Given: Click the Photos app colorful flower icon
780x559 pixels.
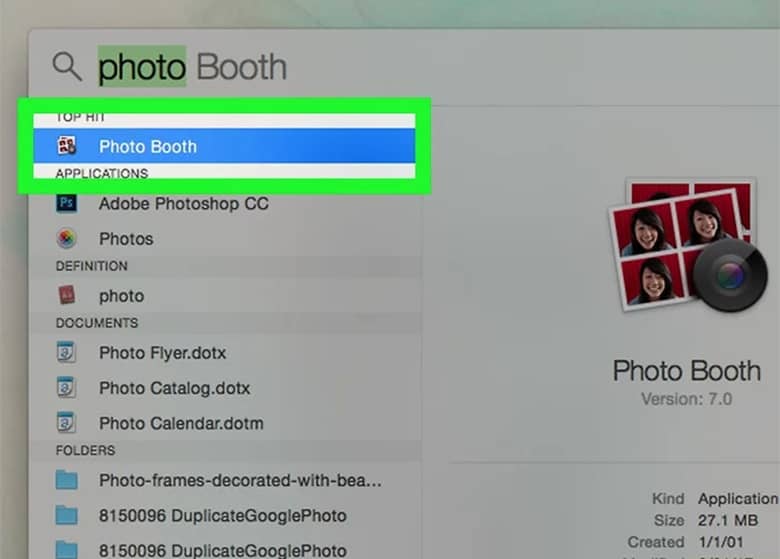Looking at the screenshot, I should click(67, 239).
